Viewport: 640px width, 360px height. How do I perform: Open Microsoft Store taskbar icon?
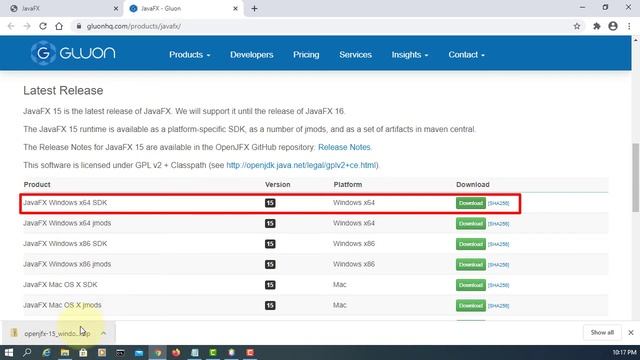pos(83,352)
